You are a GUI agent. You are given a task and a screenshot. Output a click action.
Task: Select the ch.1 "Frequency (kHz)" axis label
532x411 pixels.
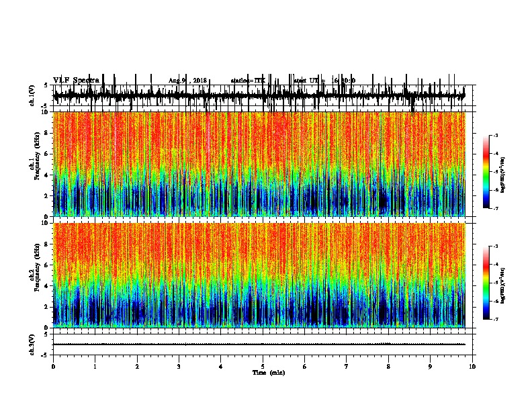pos(37,156)
